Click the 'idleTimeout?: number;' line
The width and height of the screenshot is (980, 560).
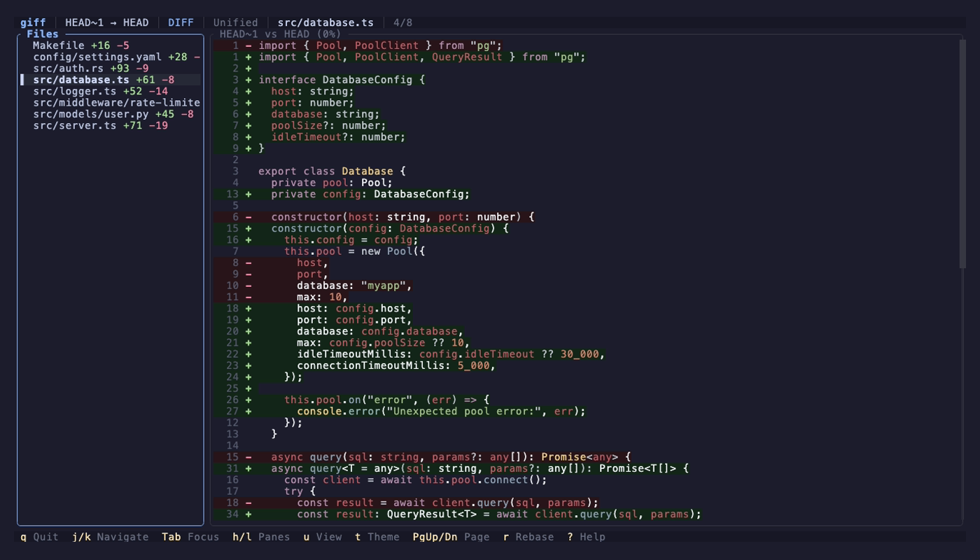(338, 137)
